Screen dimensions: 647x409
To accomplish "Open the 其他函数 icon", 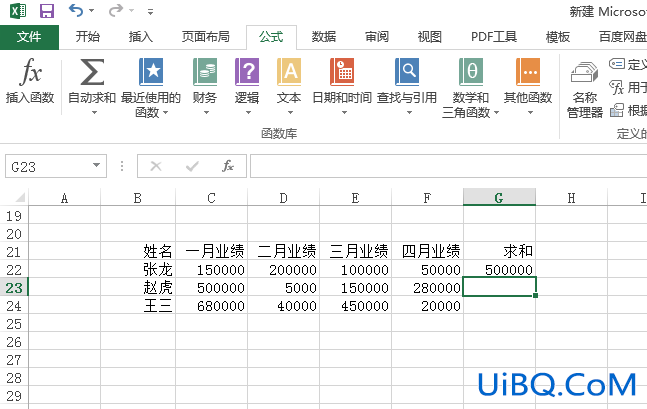I will point(528,72).
